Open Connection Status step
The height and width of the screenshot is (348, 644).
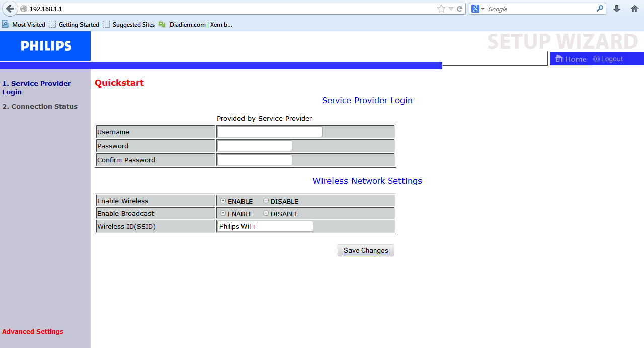(x=40, y=106)
